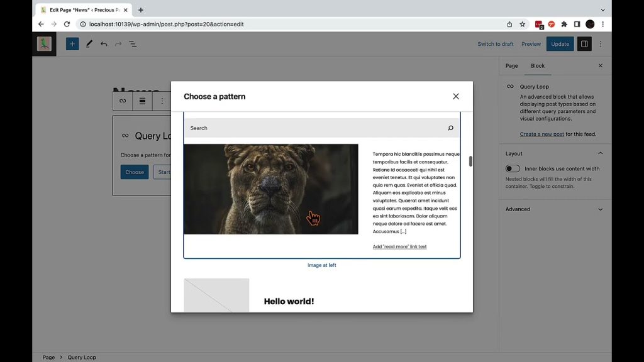Image resolution: width=644 pixels, height=362 pixels.
Task: Toggle the Settings sidebar panel icon
Action: click(584, 44)
